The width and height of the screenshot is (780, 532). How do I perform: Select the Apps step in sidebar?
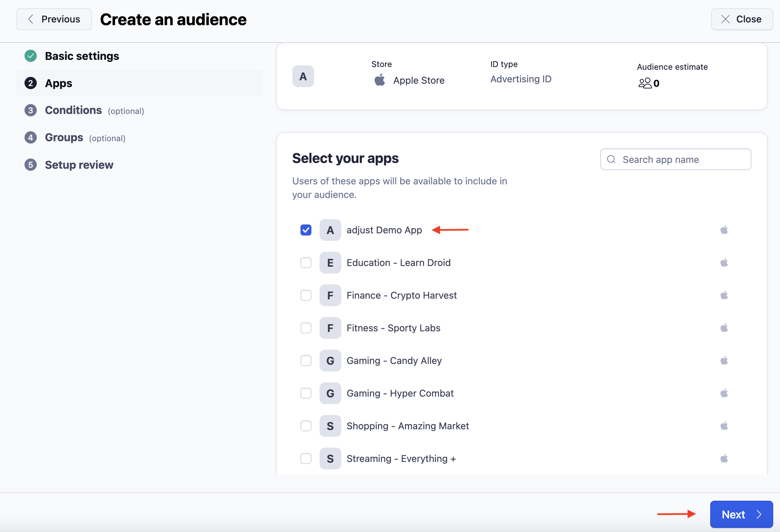139,83
